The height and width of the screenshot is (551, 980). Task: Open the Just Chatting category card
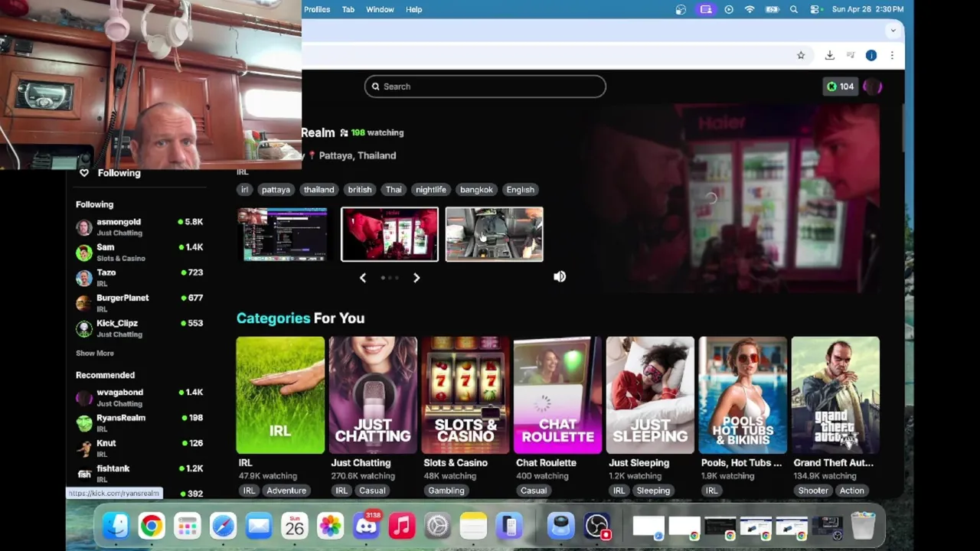(x=373, y=395)
